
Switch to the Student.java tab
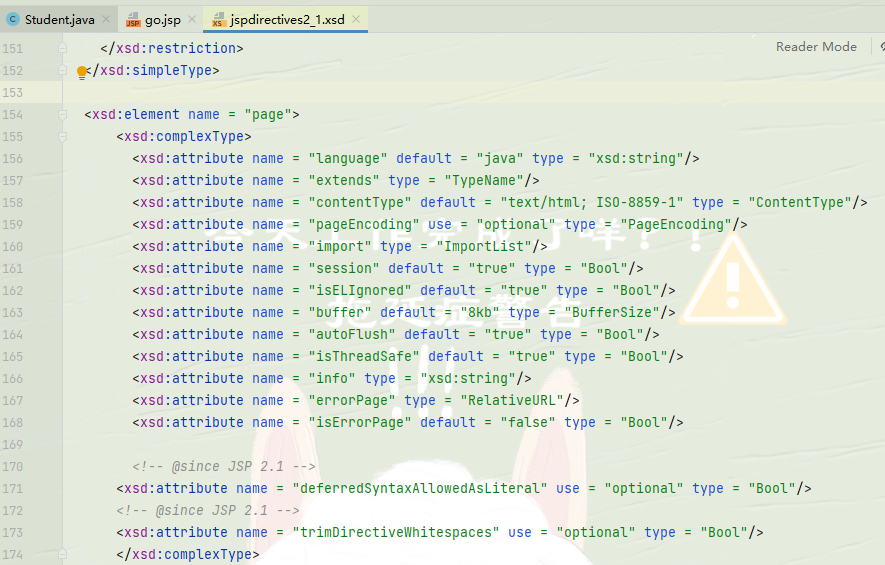click(x=59, y=20)
